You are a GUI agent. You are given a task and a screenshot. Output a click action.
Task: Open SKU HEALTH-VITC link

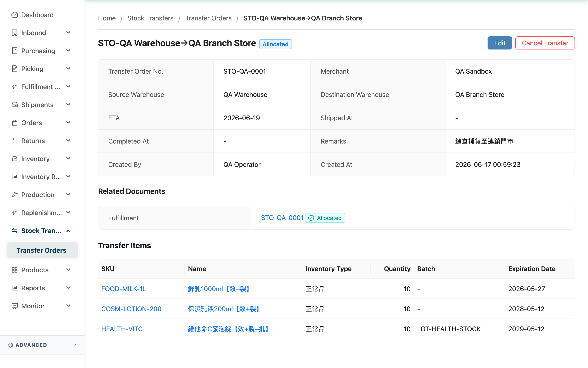click(x=122, y=329)
